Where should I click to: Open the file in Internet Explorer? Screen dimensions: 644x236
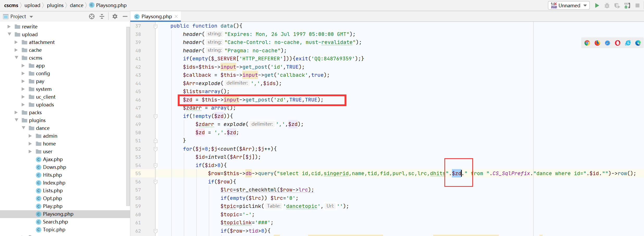(628, 43)
